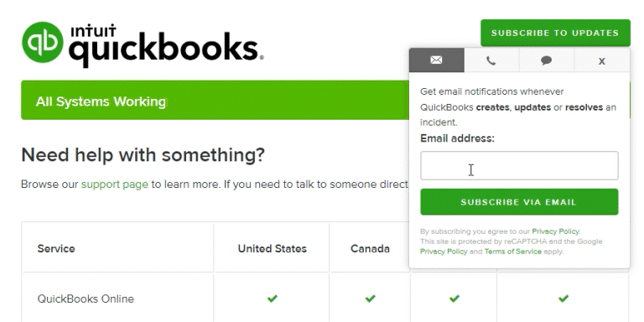Open the Privacy Policy link after 'agree to our'
This screenshot has height=322, width=644.
556,231
